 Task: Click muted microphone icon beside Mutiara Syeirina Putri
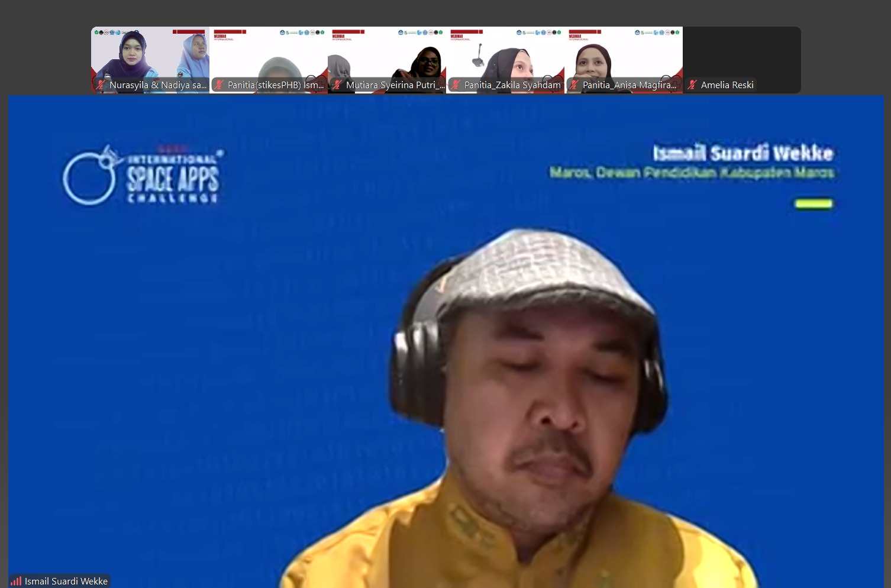[337, 85]
